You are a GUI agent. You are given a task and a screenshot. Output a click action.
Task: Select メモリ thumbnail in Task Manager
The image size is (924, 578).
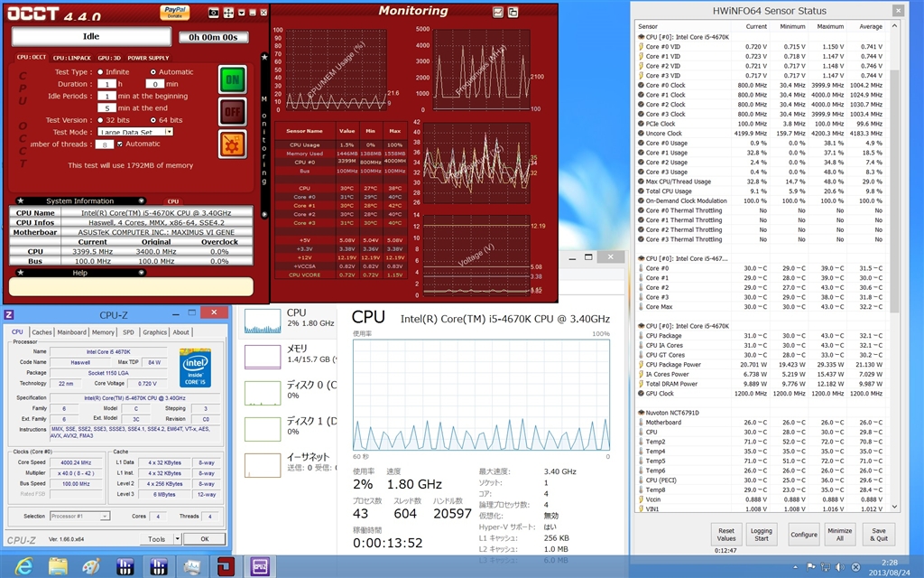click(263, 358)
